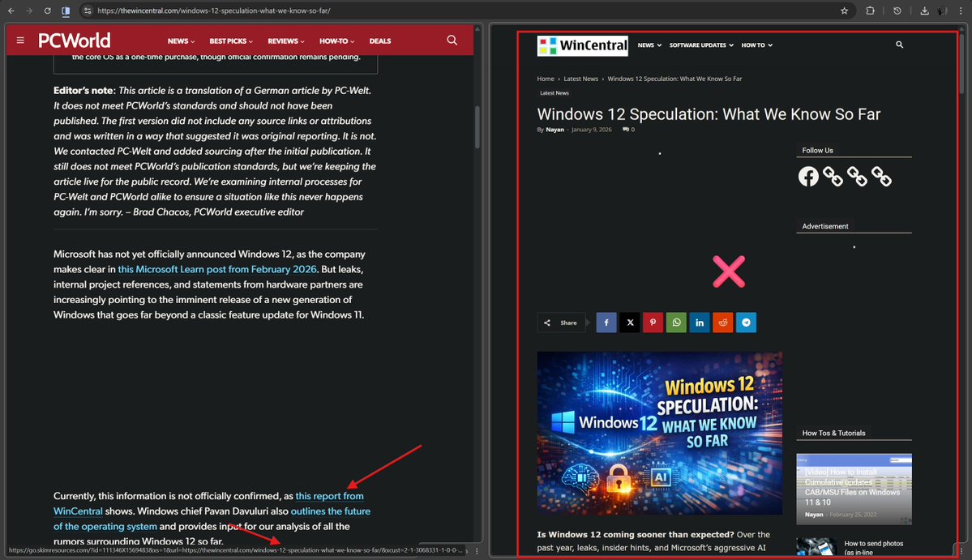Click the Latest News category tag
This screenshot has width=972, height=560.
[x=555, y=93]
